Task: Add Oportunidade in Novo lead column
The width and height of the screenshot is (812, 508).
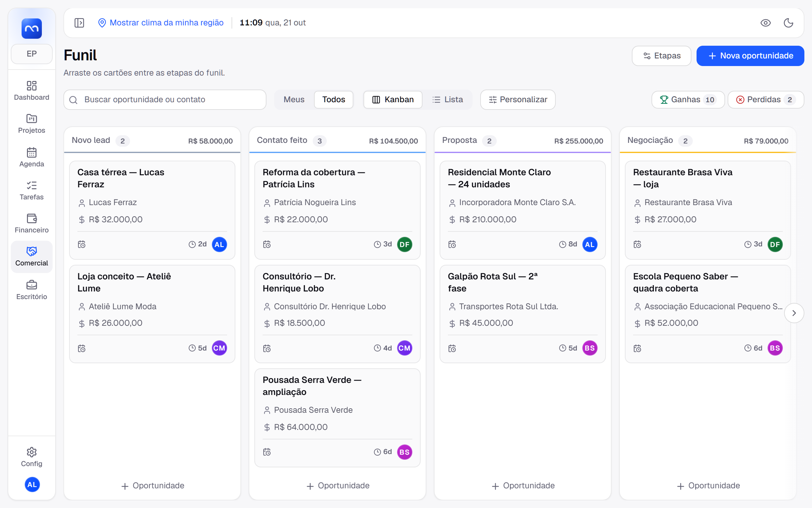Action: click(152, 485)
